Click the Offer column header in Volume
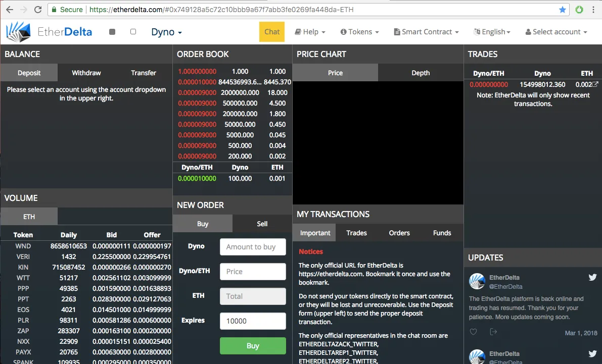This screenshot has width=602, height=364. [x=152, y=235]
